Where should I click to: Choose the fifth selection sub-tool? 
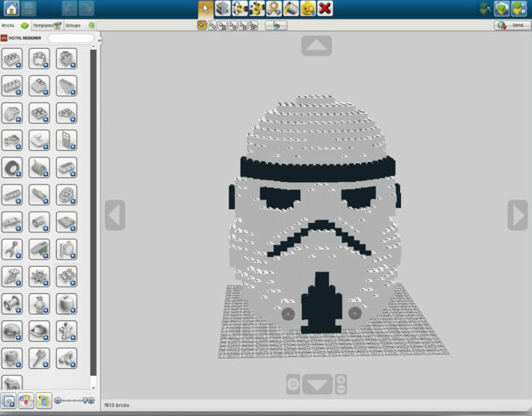[x=243, y=26]
